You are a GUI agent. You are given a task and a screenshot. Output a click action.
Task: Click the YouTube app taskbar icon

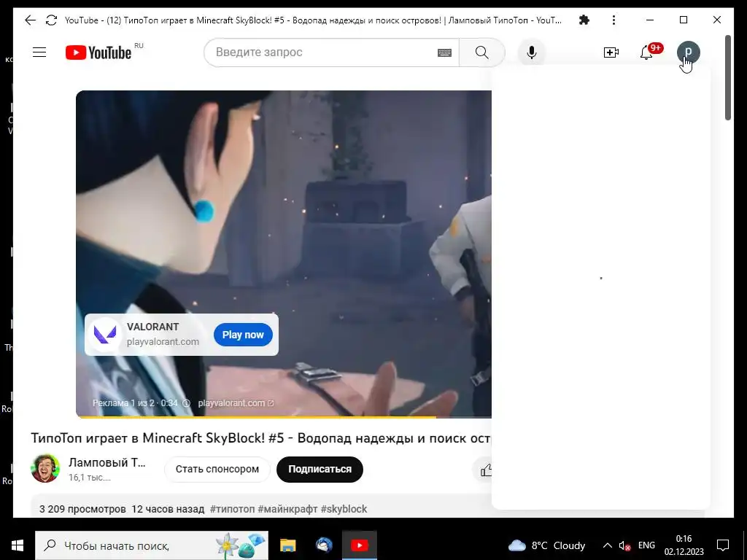(x=359, y=545)
